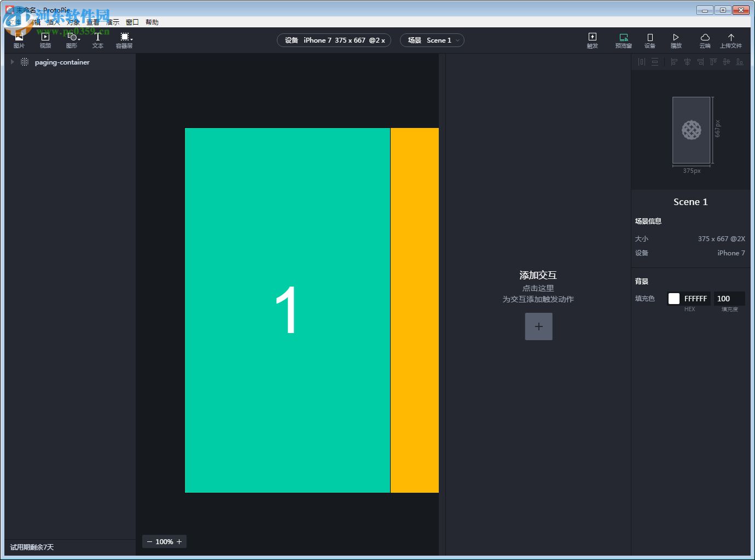
Task: Open the 帮助 (Help) menu
Action: click(x=152, y=22)
